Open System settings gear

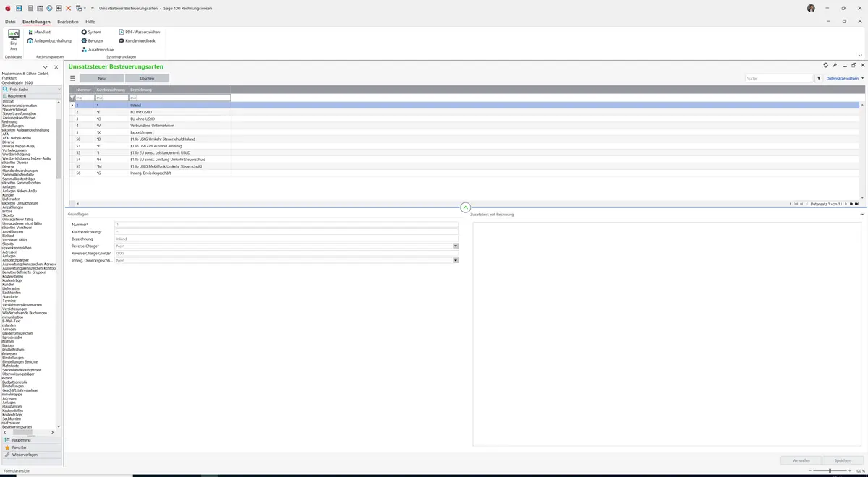coord(91,33)
